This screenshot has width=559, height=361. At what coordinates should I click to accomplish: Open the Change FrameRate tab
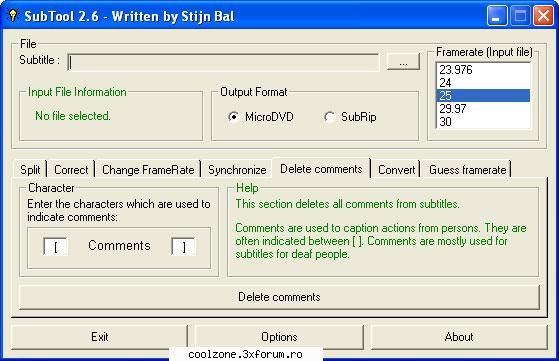tap(148, 170)
